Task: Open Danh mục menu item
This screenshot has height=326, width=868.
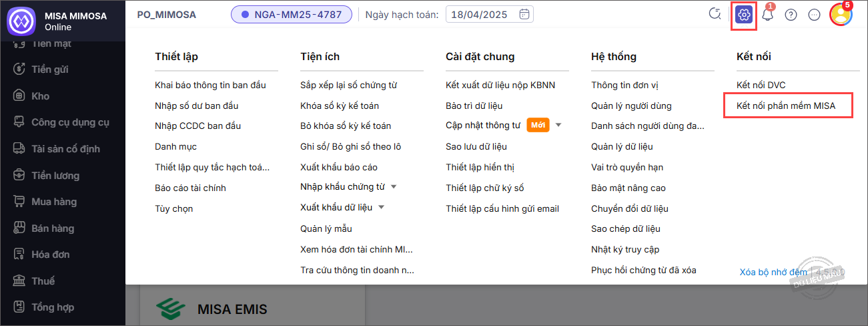Action: coord(175,146)
